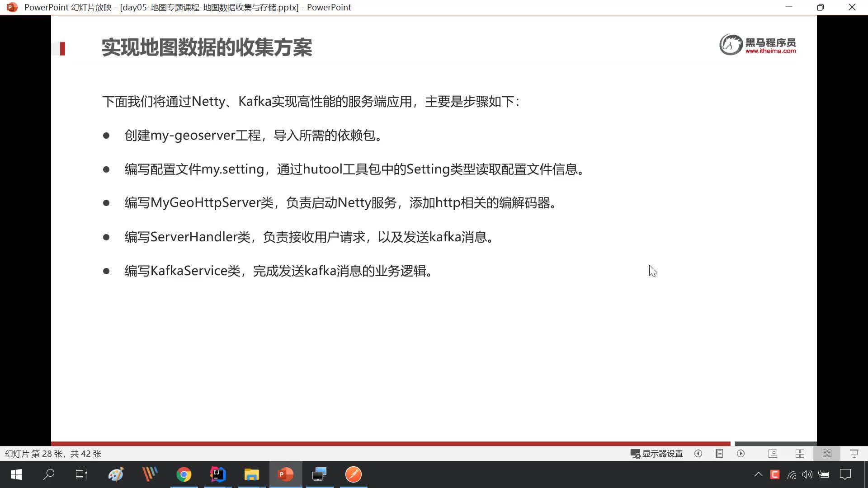The height and width of the screenshot is (488, 868).
Task: Open taskbar search magnifier
Action: point(49,474)
